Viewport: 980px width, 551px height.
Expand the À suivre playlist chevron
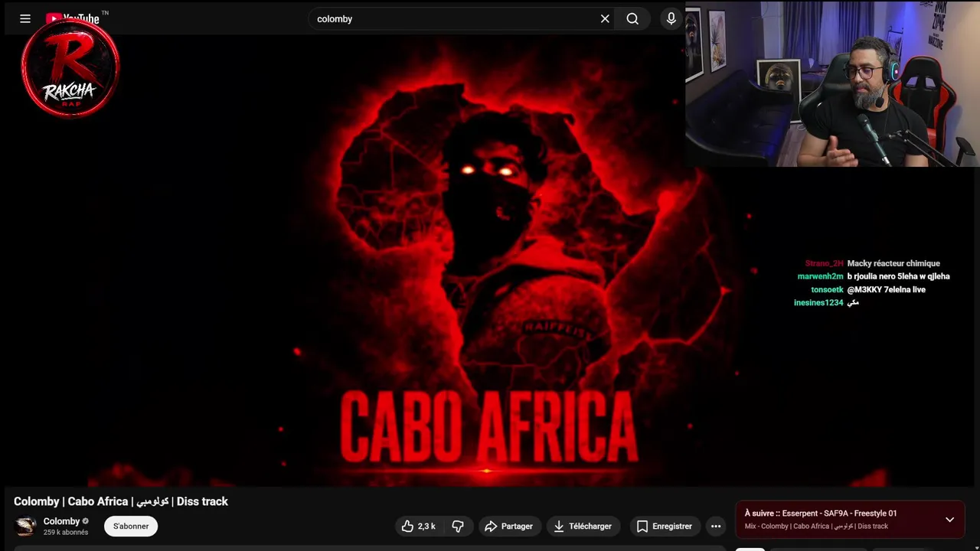pos(949,520)
